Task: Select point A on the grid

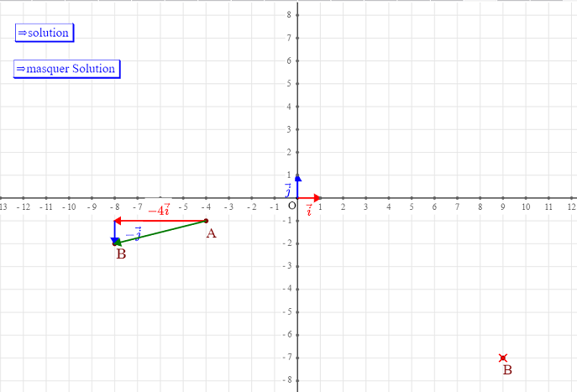Action: pos(207,221)
